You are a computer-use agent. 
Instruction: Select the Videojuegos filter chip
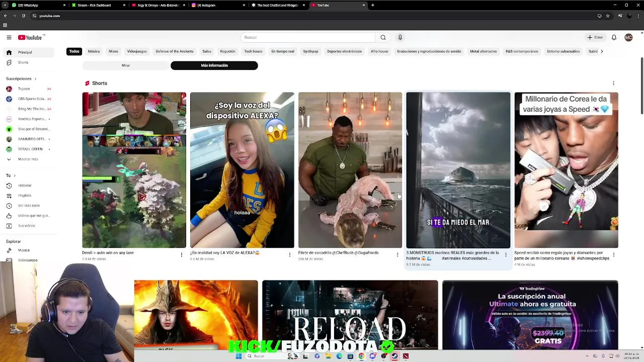point(137,51)
